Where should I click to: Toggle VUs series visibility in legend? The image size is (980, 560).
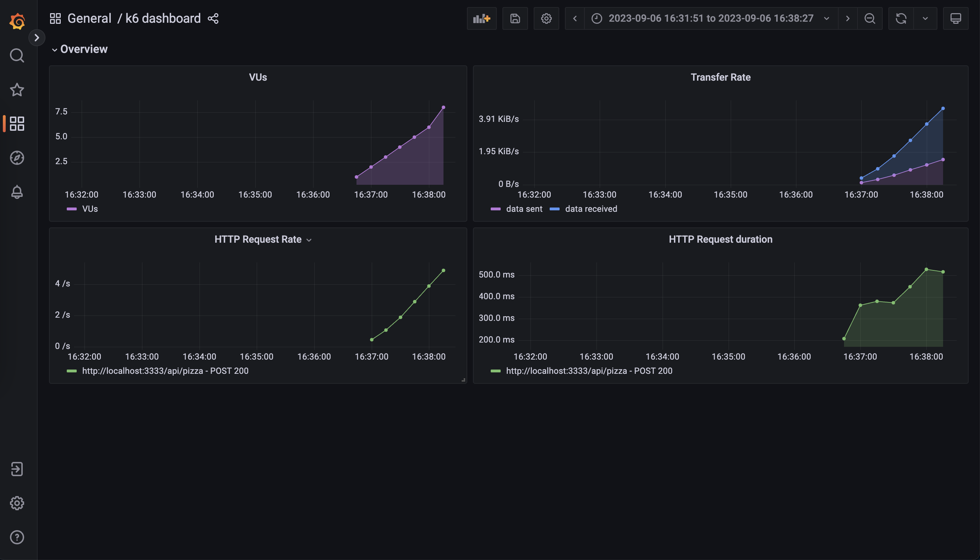[90, 209]
